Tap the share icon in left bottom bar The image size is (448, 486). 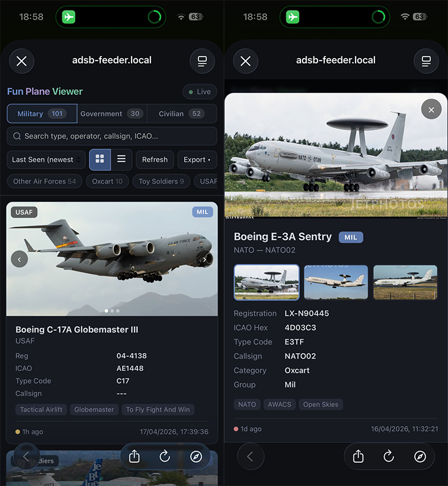tap(134, 456)
